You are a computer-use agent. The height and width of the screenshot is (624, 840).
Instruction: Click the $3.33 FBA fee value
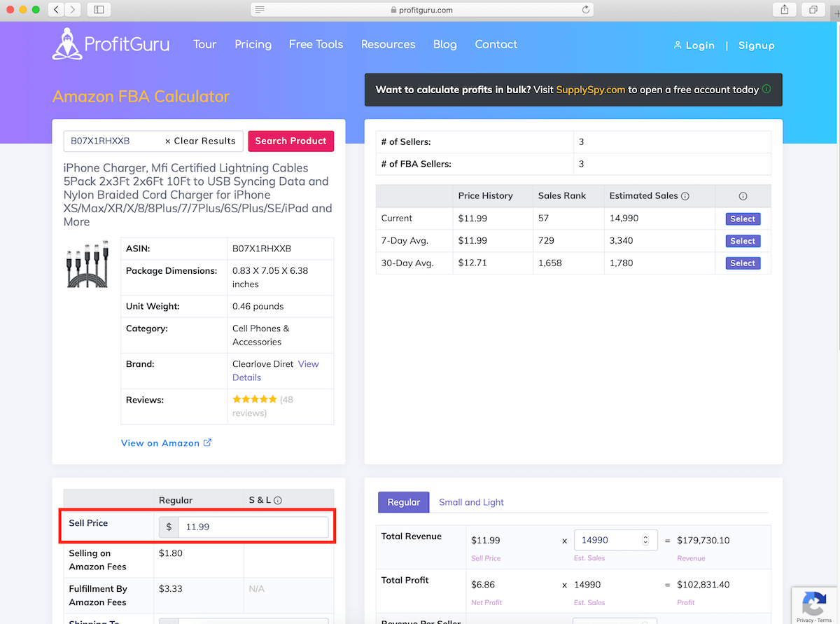(171, 588)
